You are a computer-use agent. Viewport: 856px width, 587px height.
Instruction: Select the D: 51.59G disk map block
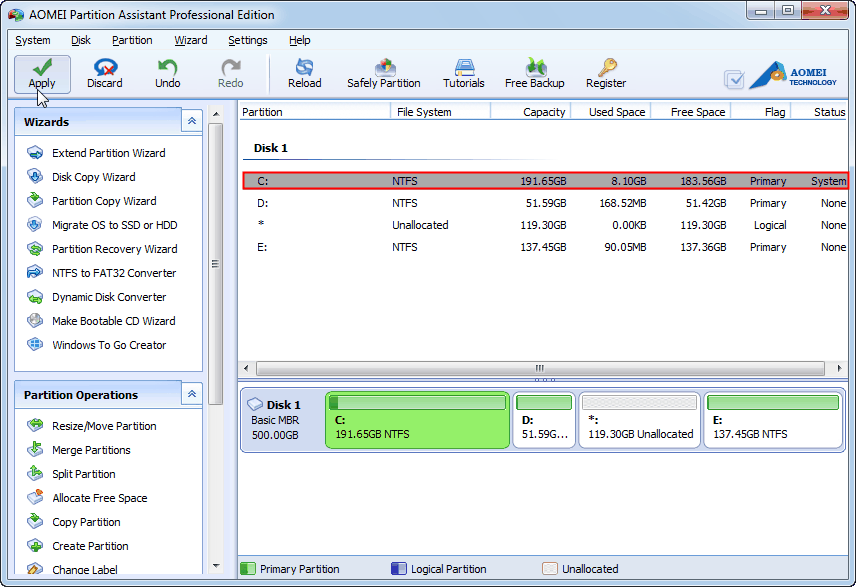[544, 420]
